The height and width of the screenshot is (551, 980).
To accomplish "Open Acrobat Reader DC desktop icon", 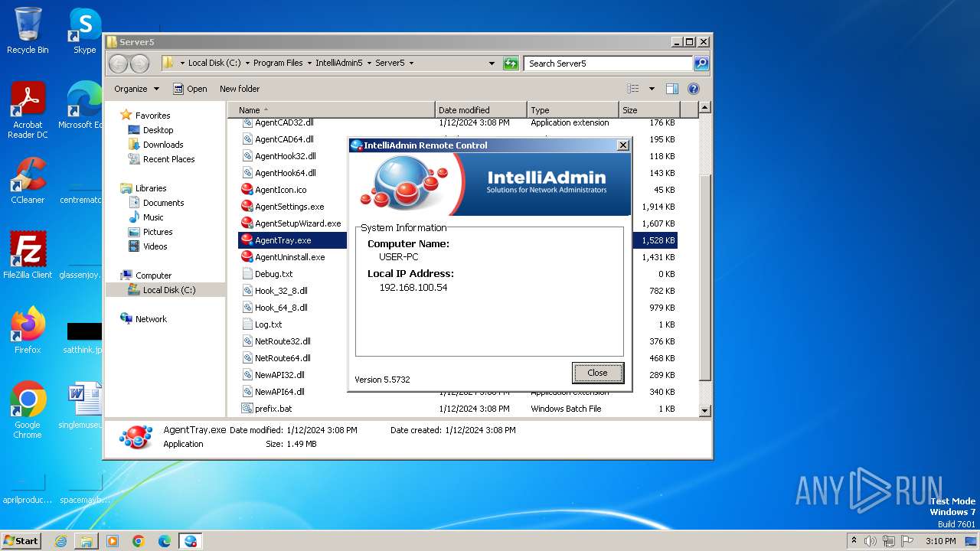I will [28, 111].
